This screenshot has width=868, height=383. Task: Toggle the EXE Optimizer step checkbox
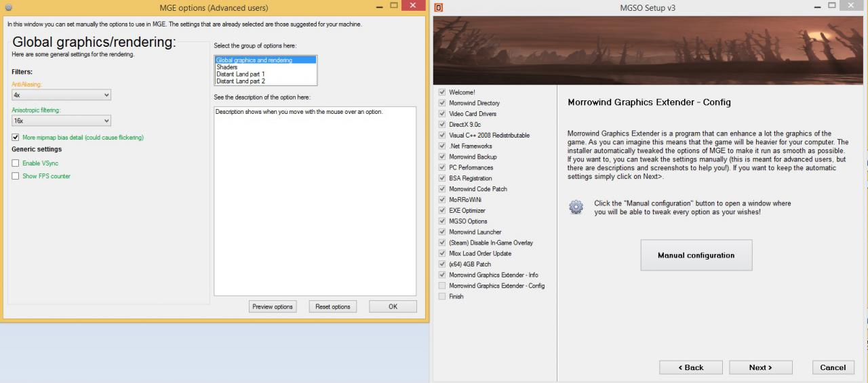(442, 211)
